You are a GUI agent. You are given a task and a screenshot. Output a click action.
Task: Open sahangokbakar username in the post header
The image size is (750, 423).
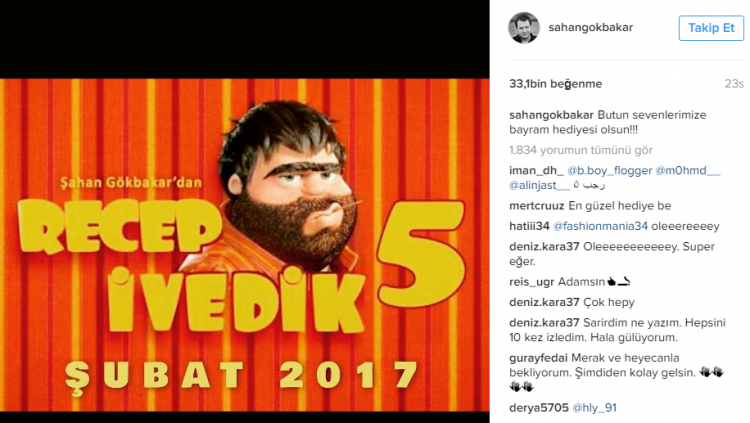(x=590, y=28)
